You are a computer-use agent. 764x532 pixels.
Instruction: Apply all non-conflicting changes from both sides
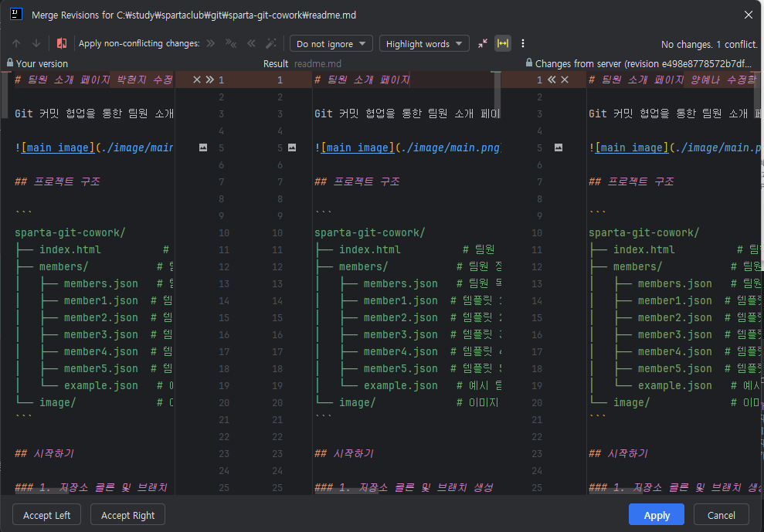[230, 43]
